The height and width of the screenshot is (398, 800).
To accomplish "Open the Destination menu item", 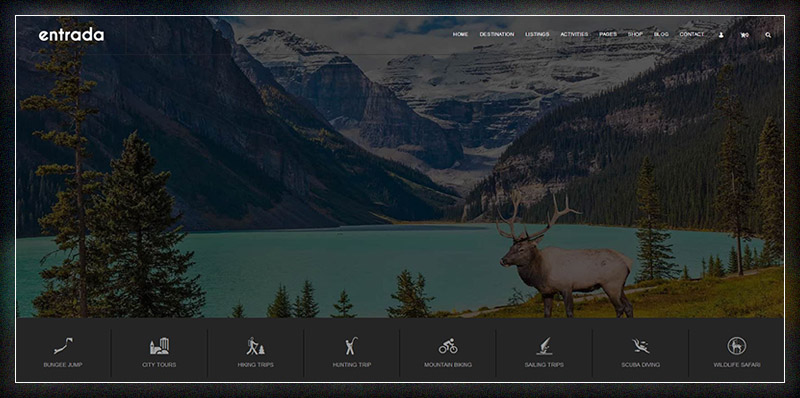I will click(x=496, y=34).
